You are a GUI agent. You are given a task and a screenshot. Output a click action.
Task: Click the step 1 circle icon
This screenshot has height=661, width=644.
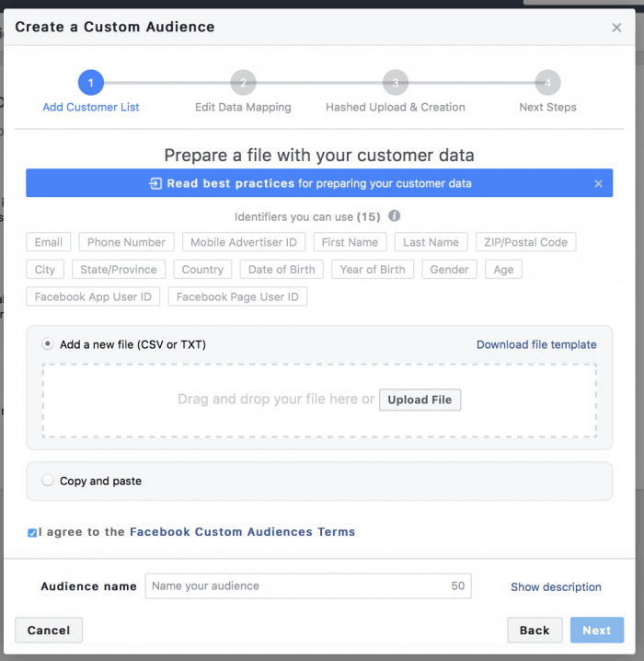(90, 83)
